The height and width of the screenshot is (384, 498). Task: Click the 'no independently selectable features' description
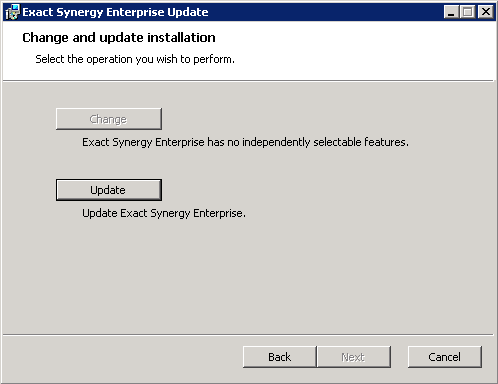[x=245, y=142]
